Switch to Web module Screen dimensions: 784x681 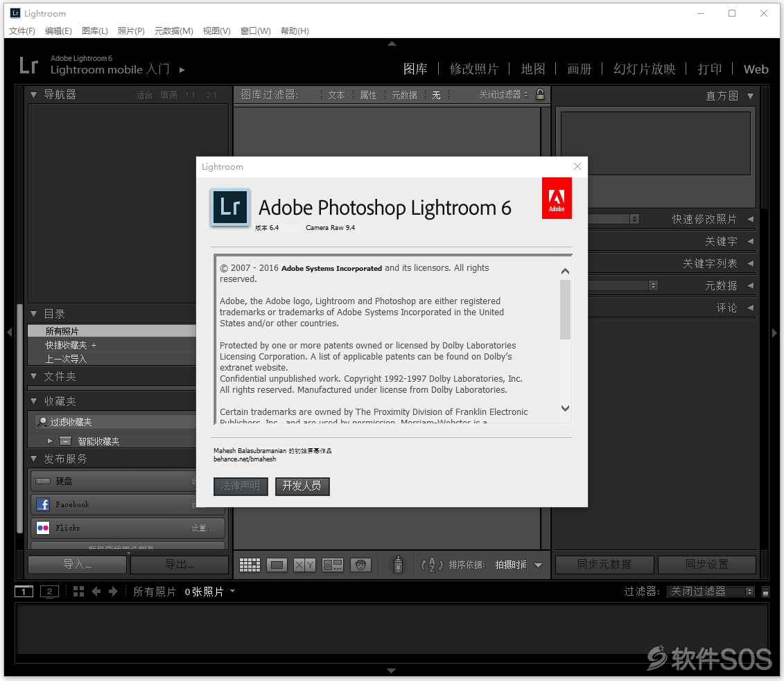pos(756,69)
